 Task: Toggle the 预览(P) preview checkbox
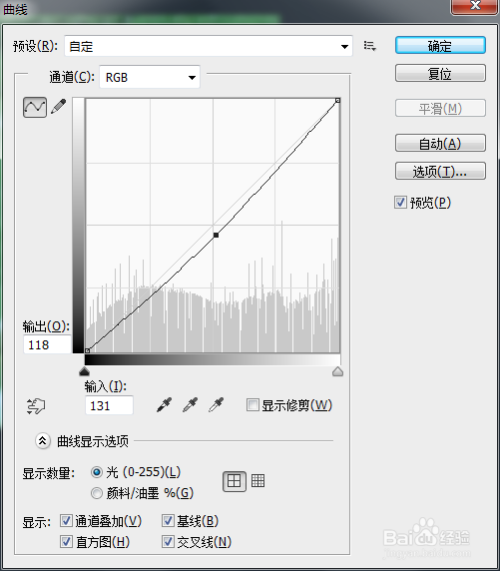pyautogui.click(x=401, y=202)
